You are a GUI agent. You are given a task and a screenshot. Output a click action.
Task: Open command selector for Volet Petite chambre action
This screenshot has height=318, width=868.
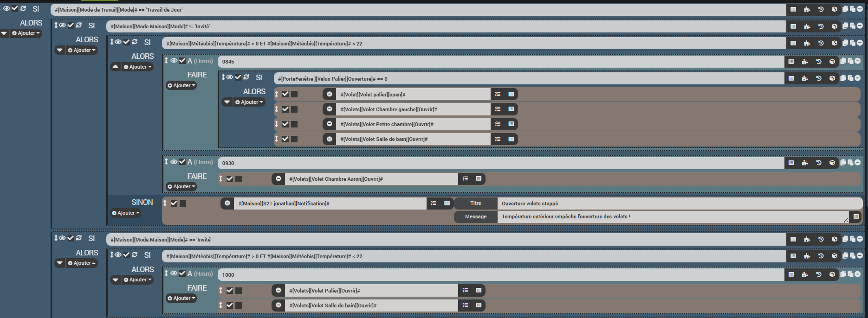point(511,124)
